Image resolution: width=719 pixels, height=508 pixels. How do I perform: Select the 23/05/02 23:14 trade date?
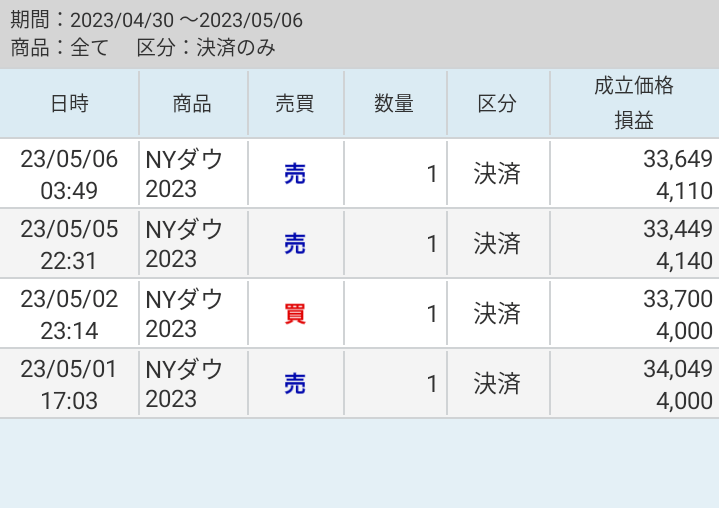point(69,314)
